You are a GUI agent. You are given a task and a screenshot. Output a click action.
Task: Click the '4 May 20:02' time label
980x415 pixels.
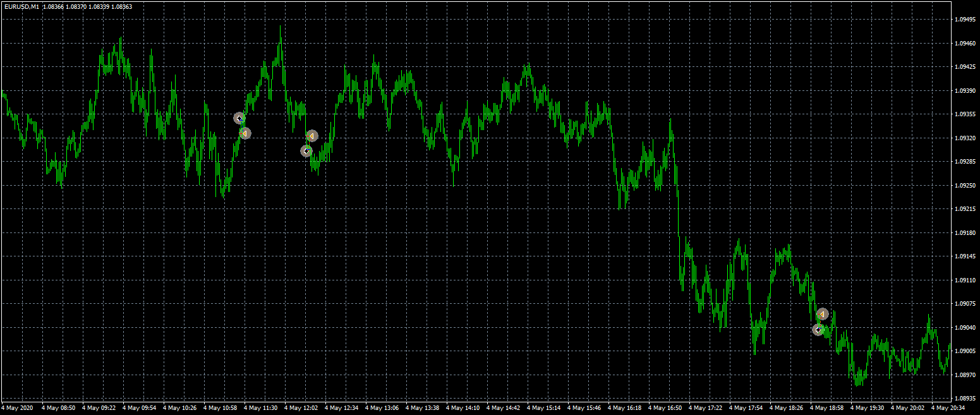coord(908,409)
